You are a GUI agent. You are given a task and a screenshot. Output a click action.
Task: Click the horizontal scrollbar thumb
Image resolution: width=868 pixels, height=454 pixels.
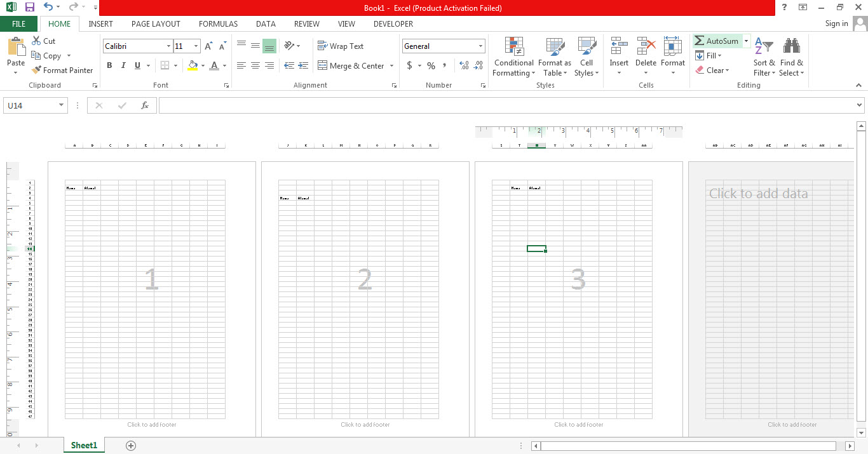[688, 446]
